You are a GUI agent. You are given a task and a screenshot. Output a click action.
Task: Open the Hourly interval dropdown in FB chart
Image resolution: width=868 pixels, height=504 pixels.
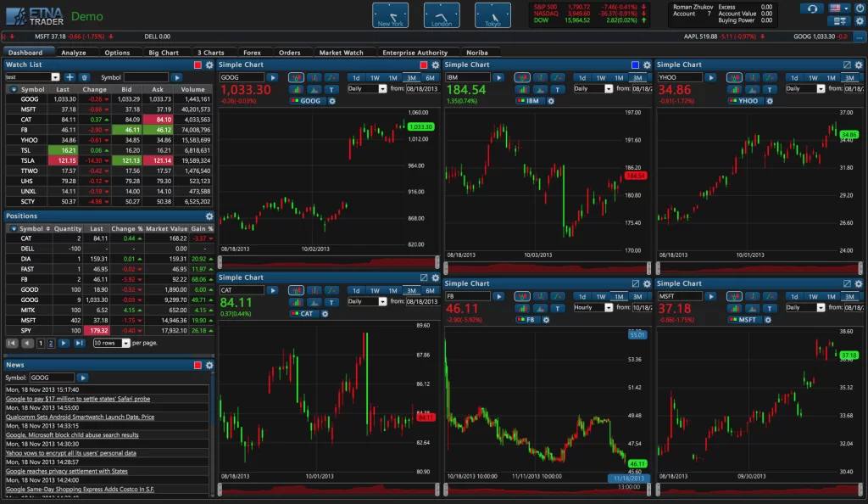(593, 307)
